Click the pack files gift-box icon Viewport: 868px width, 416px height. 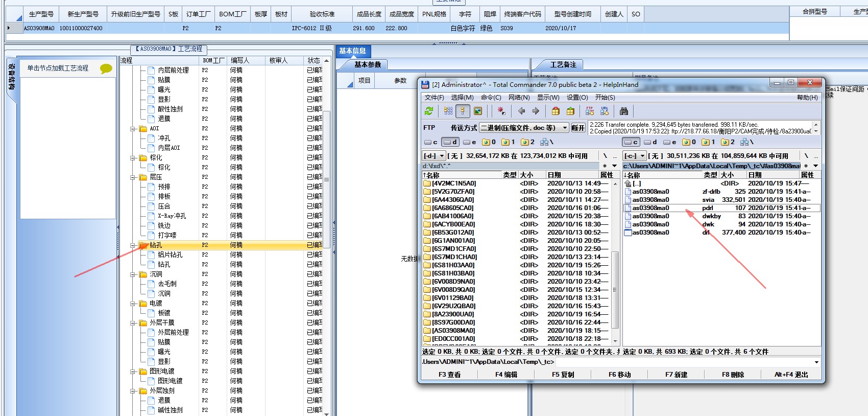tap(556, 111)
